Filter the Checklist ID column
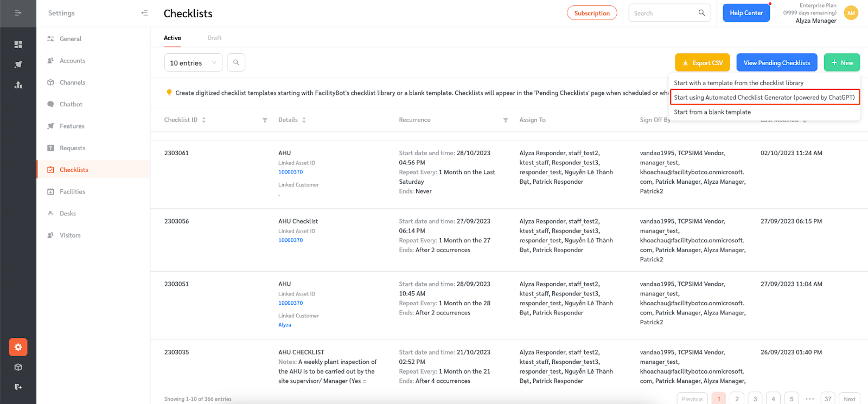 [x=265, y=120]
